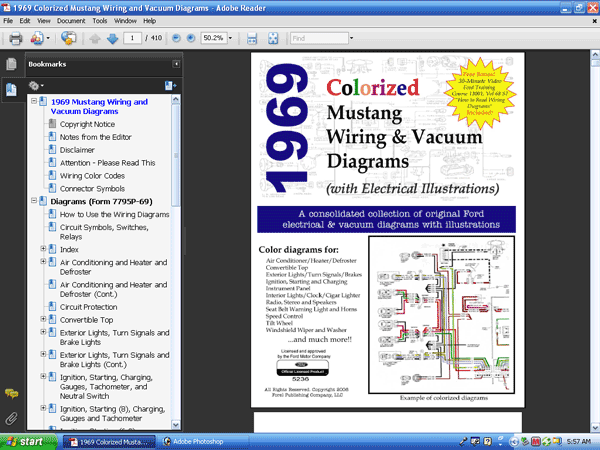Click the collaborate/start meeting icon
Screen dimensions: 600x450
(x=69, y=38)
